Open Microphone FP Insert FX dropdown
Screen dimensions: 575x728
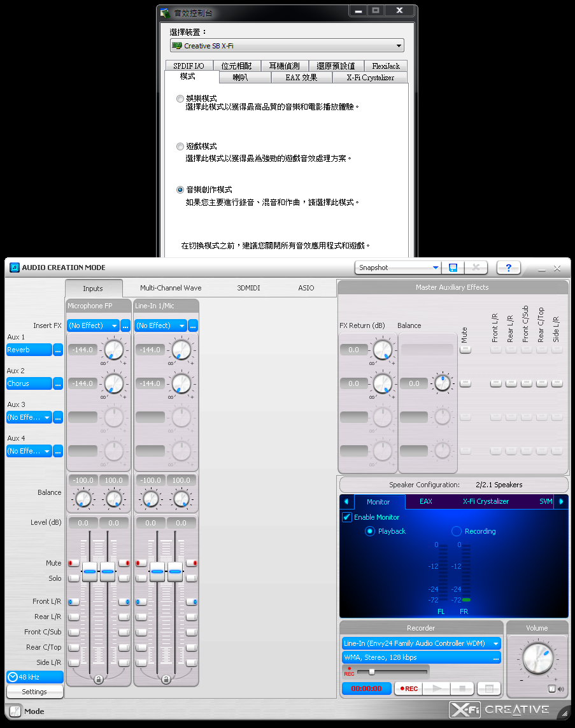pos(93,326)
